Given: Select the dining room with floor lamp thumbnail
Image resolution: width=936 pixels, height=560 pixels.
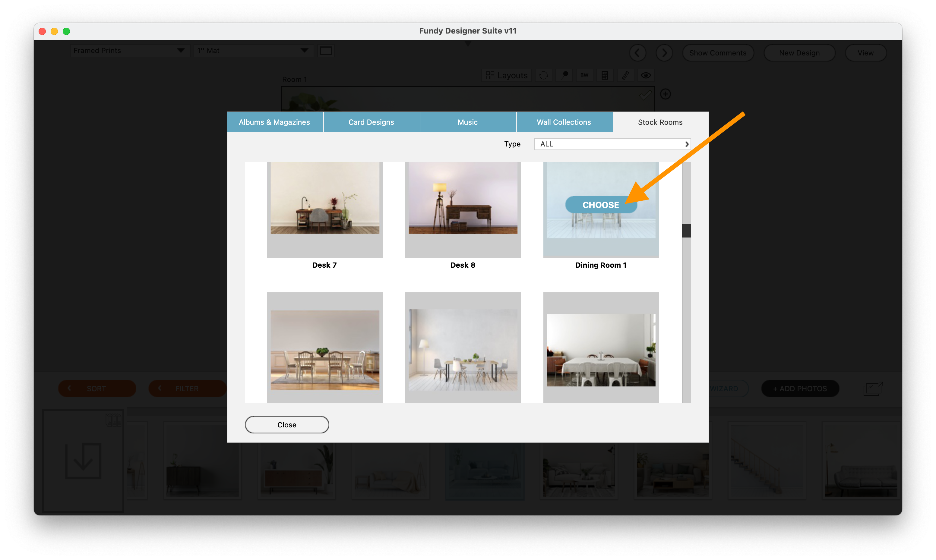Looking at the screenshot, I should pyautogui.click(x=463, y=348).
